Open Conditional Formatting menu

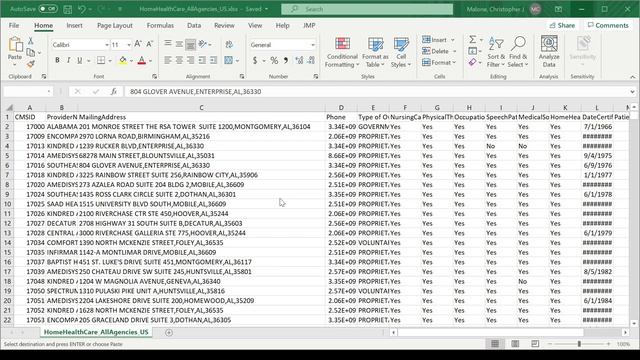pyautogui.click(x=342, y=52)
